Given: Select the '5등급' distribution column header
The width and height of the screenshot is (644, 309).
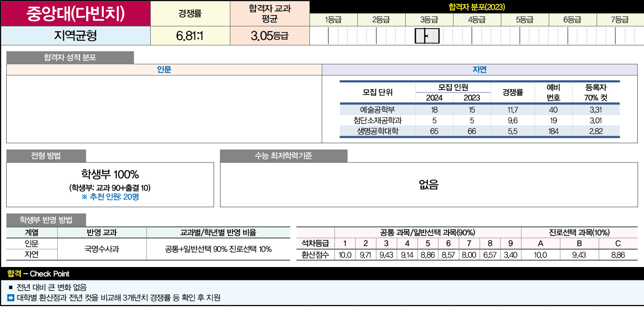Looking at the screenshot, I should (525, 20).
